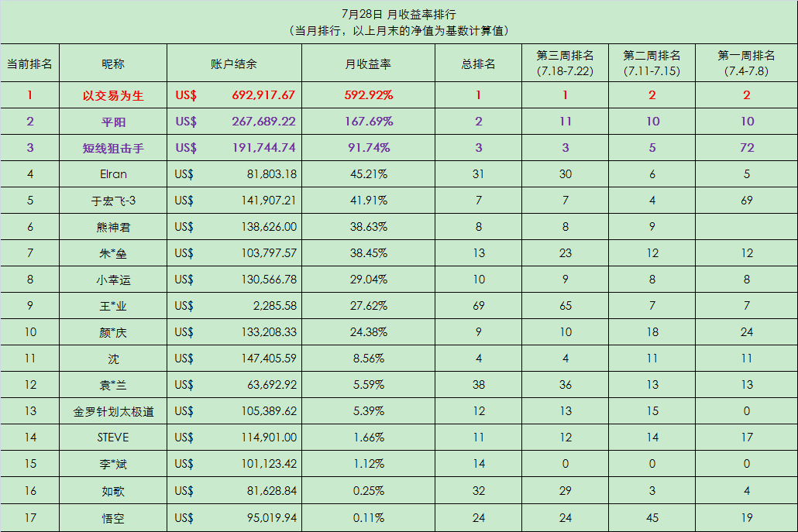Select the "第一周排名 (7.4-7.8)" header
798x532 pixels.
746,63
